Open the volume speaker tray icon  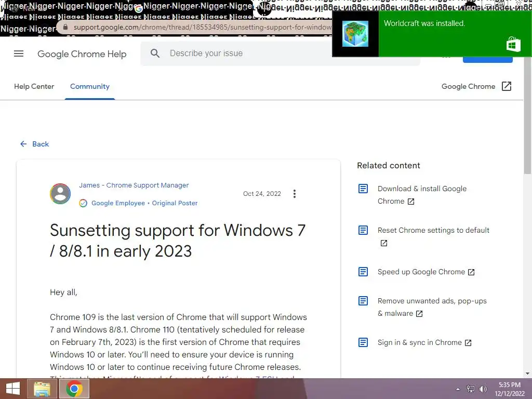tap(483, 389)
